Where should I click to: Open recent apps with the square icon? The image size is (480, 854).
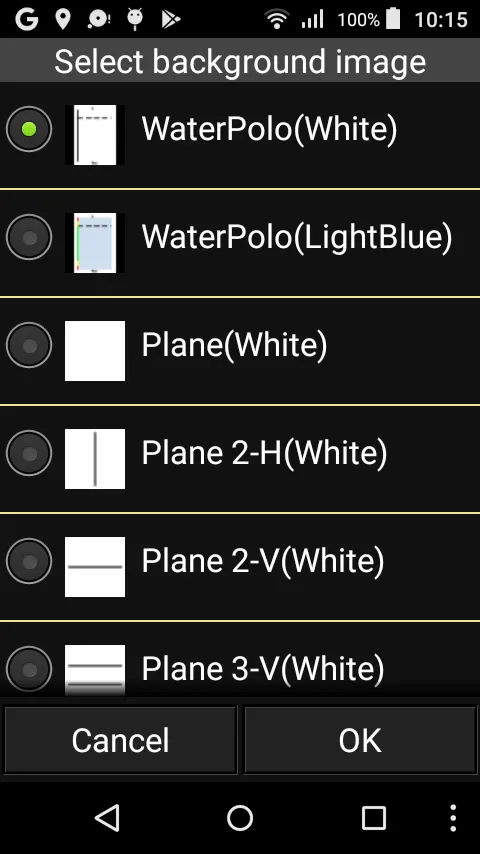[374, 818]
